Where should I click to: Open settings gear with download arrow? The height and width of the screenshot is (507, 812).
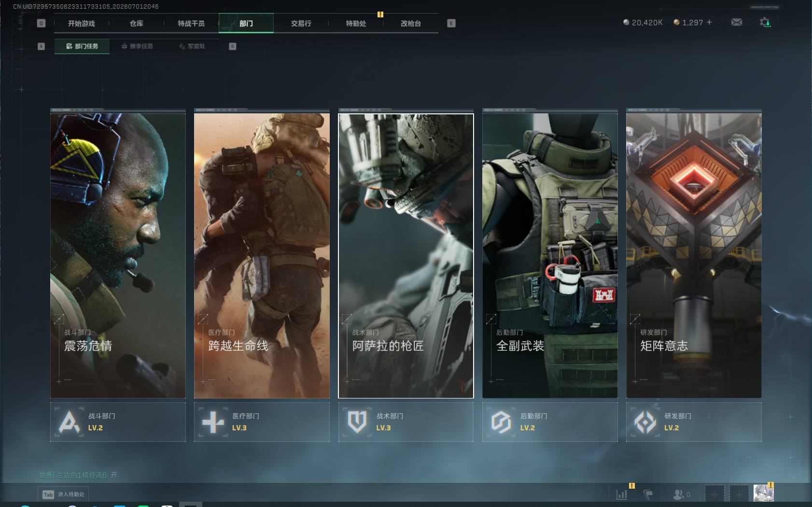pos(765,22)
